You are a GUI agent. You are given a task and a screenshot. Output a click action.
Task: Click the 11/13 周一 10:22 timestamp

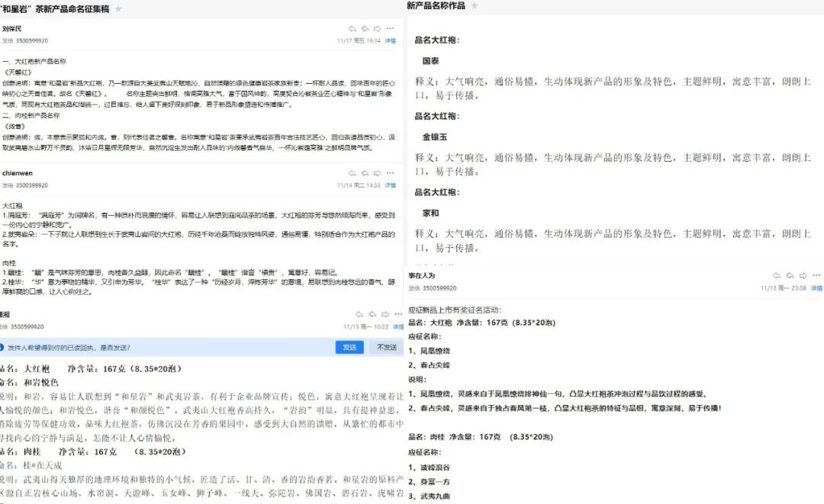[366, 327]
